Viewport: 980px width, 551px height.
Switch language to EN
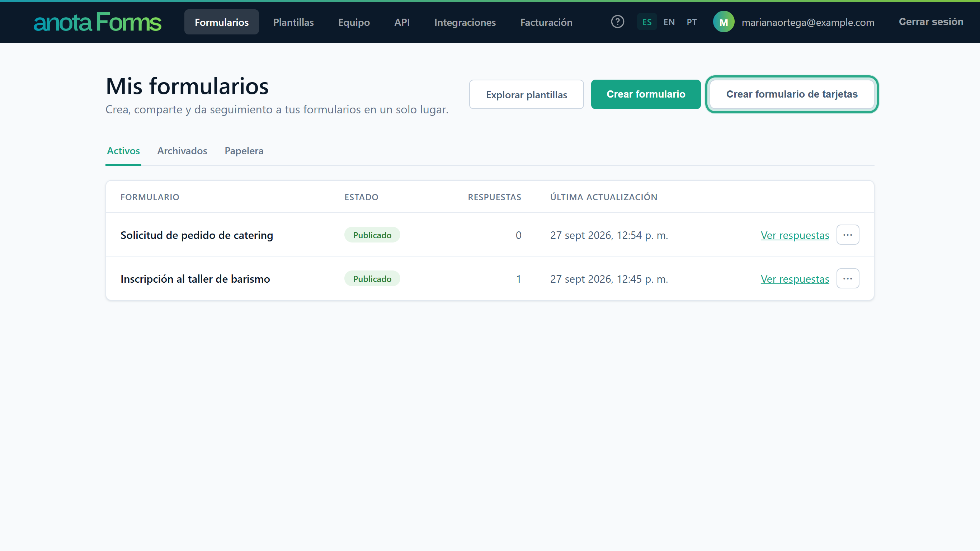[669, 22]
